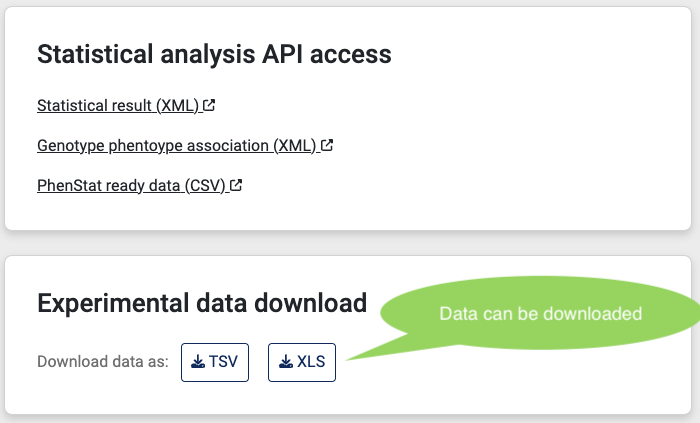Select the Statistical analysis API access heading

[x=214, y=54]
